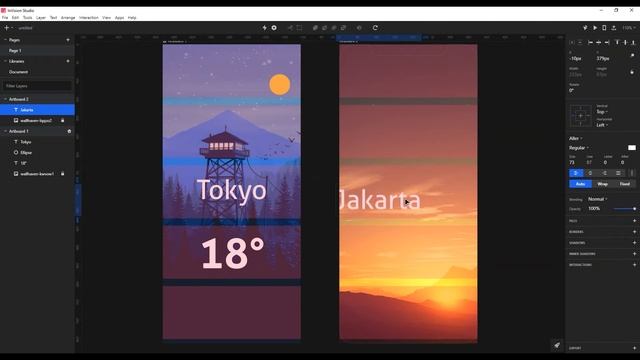Image resolution: width=640 pixels, height=360 pixels.
Task: Set text alignment to left
Action: point(576,173)
